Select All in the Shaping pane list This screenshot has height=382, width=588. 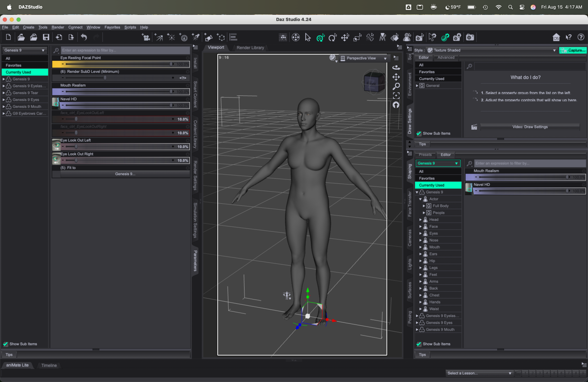coord(438,171)
